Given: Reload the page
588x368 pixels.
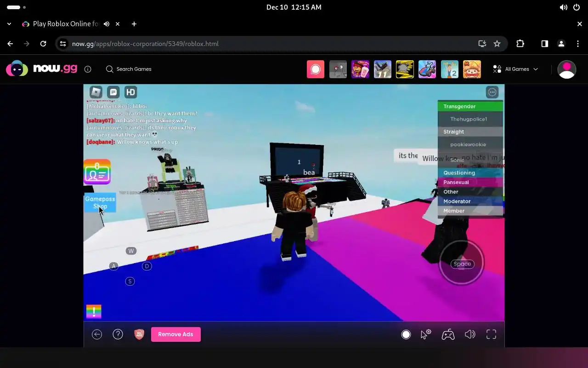Looking at the screenshot, I should click(43, 44).
